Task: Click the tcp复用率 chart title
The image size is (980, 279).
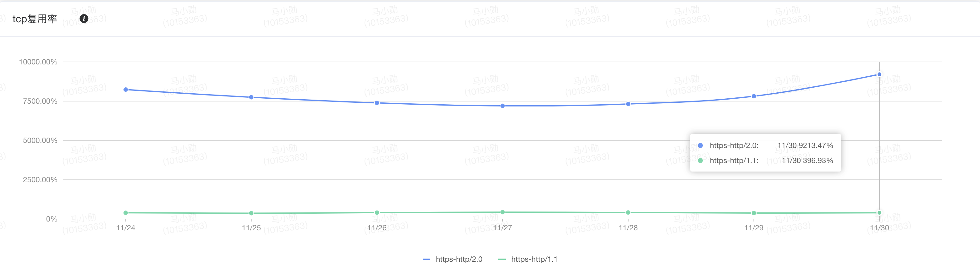Action: (35, 19)
